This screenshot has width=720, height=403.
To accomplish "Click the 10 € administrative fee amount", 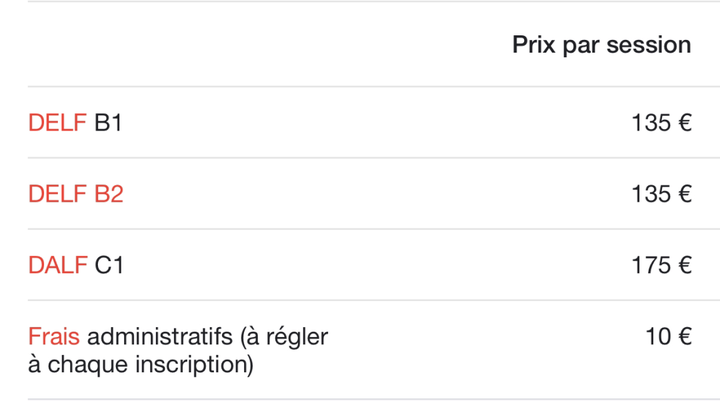I will point(668,337).
